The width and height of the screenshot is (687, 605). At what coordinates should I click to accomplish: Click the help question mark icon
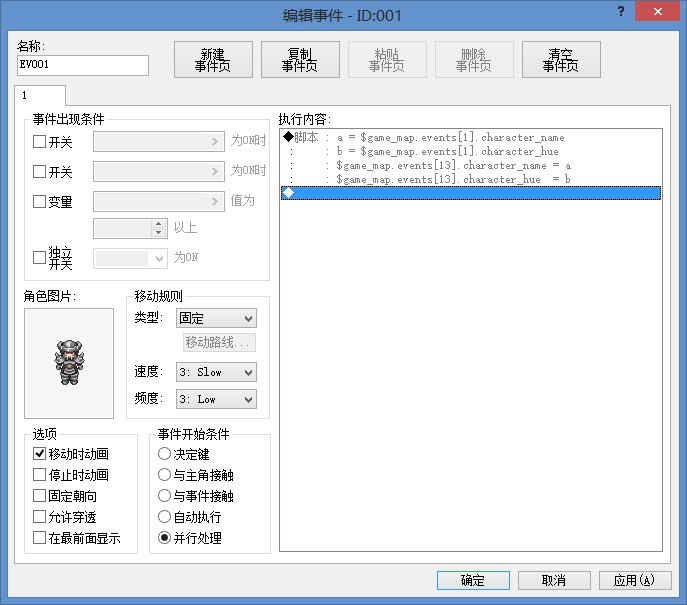click(621, 11)
